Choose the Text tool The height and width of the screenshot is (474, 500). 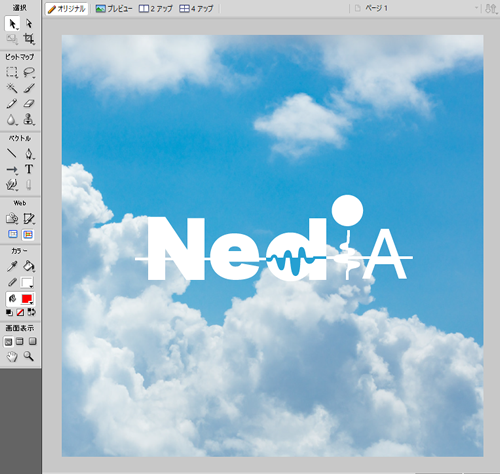29,169
